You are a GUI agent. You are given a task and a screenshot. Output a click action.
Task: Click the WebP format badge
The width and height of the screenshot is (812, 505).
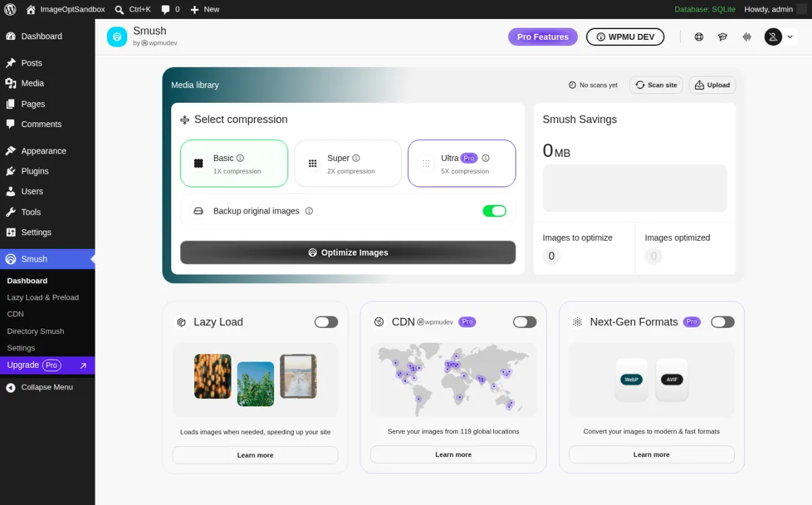coord(631,379)
